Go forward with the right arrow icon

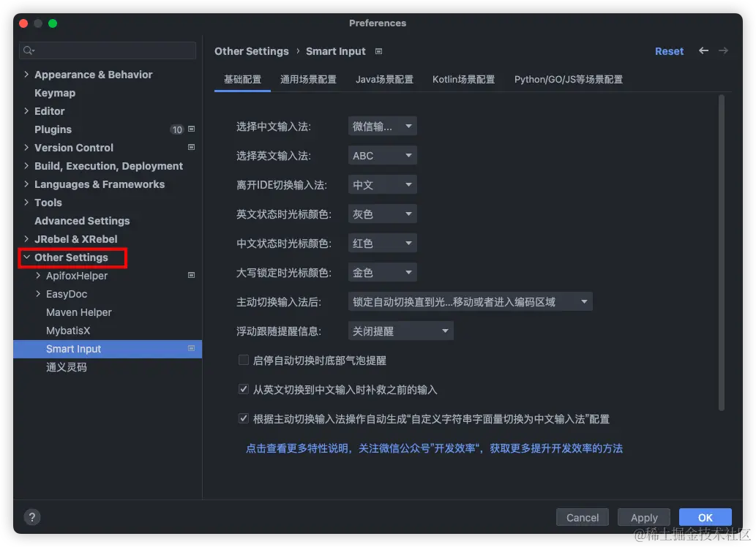(723, 50)
